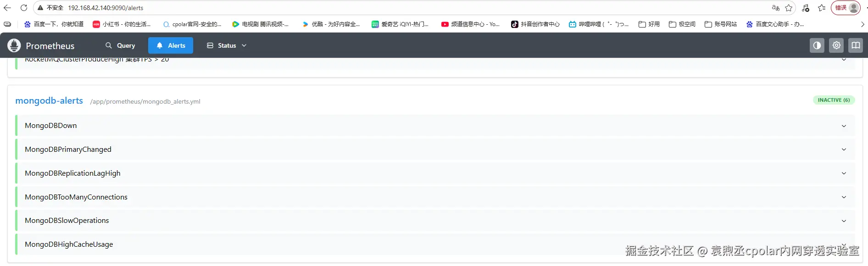
Task: Go back with browser back arrow
Action: tap(7, 8)
